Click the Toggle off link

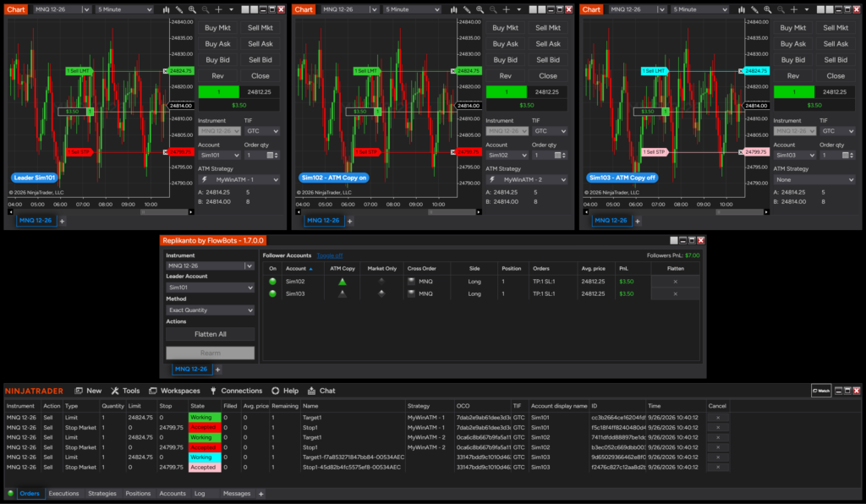click(x=330, y=255)
